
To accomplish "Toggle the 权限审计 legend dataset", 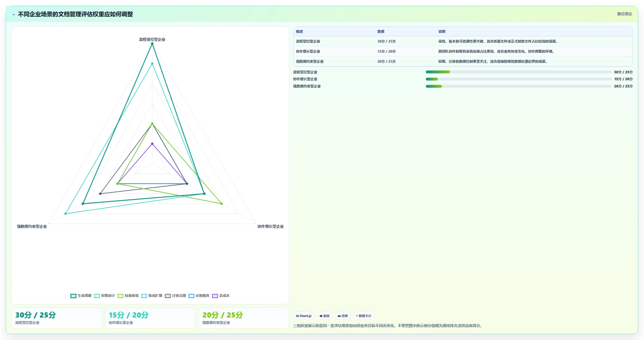I will point(104,296).
